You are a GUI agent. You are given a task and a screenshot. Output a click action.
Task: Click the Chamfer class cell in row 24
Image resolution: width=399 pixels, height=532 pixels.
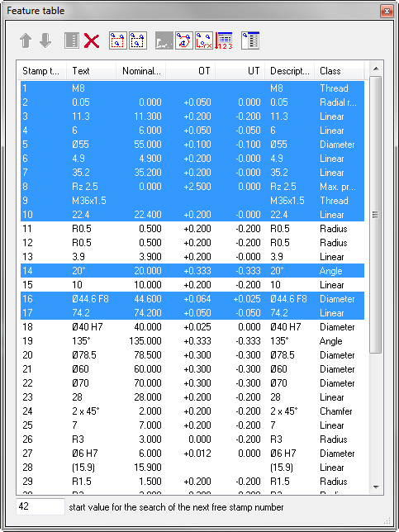[336, 411]
